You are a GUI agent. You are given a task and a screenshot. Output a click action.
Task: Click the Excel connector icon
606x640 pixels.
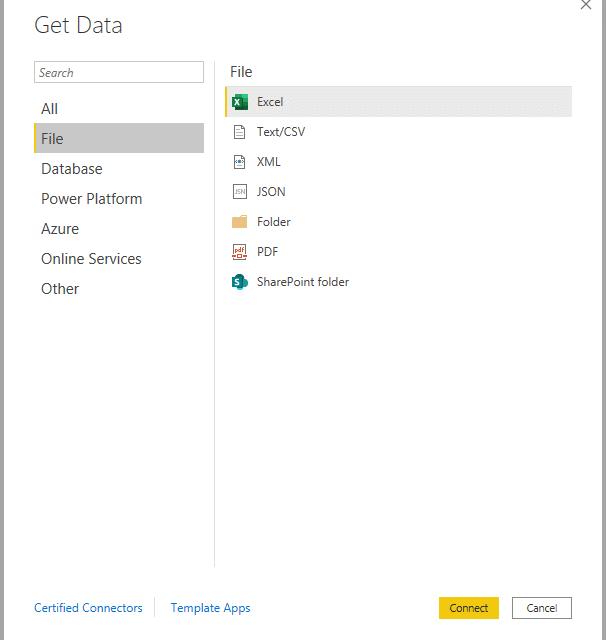240,102
